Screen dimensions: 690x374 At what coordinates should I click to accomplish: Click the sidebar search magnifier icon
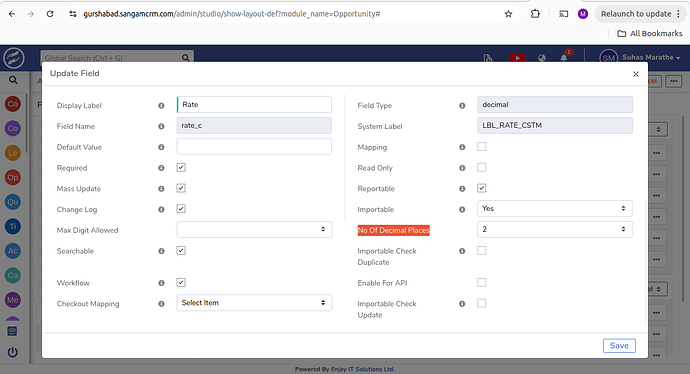pyautogui.click(x=13, y=80)
